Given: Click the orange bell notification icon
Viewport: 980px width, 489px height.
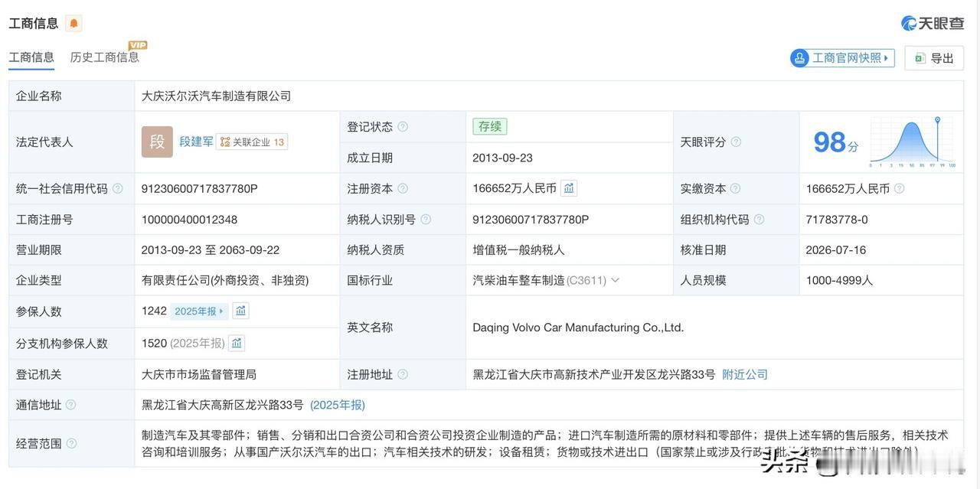Looking at the screenshot, I should click(x=73, y=23).
